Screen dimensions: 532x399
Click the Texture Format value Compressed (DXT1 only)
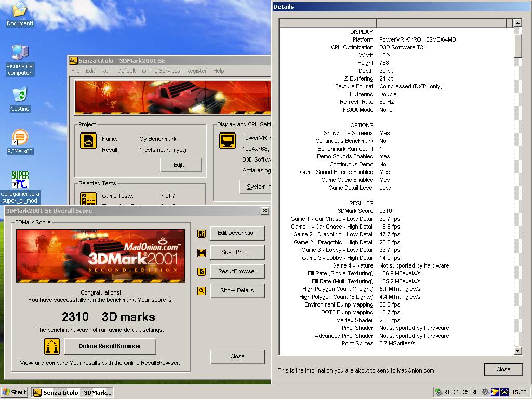point(411,87)
